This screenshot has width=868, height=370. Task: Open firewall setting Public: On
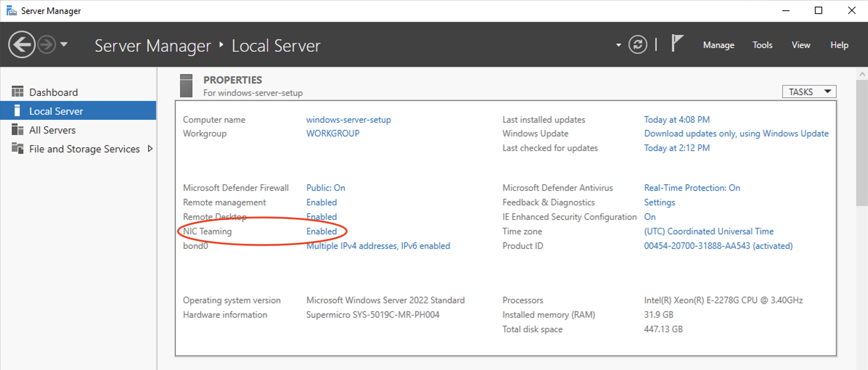(x=325, y=188)
